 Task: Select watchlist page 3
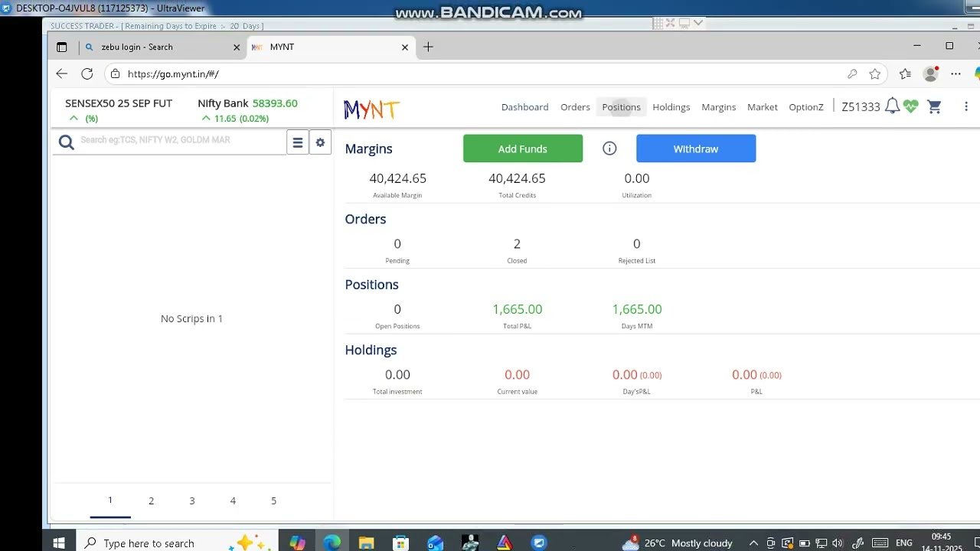(191, 500)
